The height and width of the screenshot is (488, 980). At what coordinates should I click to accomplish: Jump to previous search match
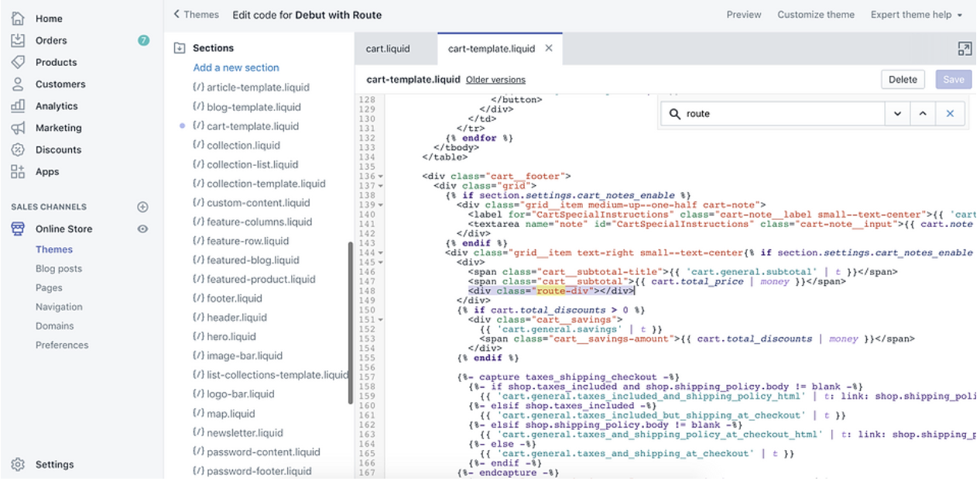click(923, 113)
